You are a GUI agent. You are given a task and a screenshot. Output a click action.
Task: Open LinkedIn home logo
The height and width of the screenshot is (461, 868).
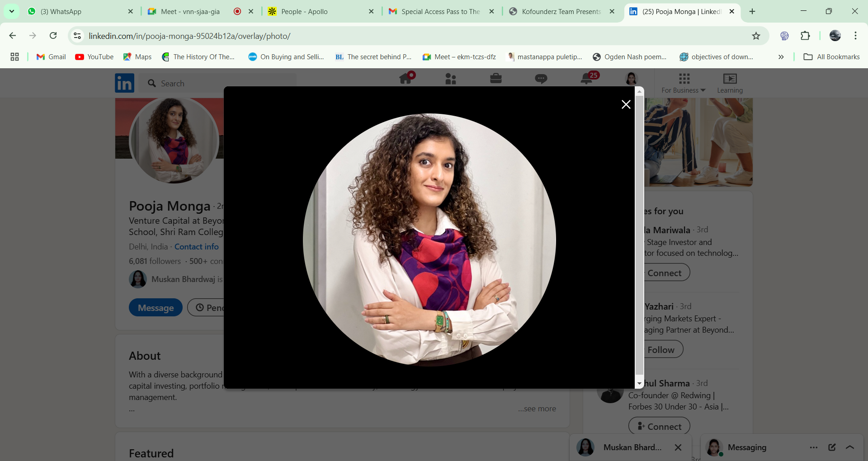(124, 83)
